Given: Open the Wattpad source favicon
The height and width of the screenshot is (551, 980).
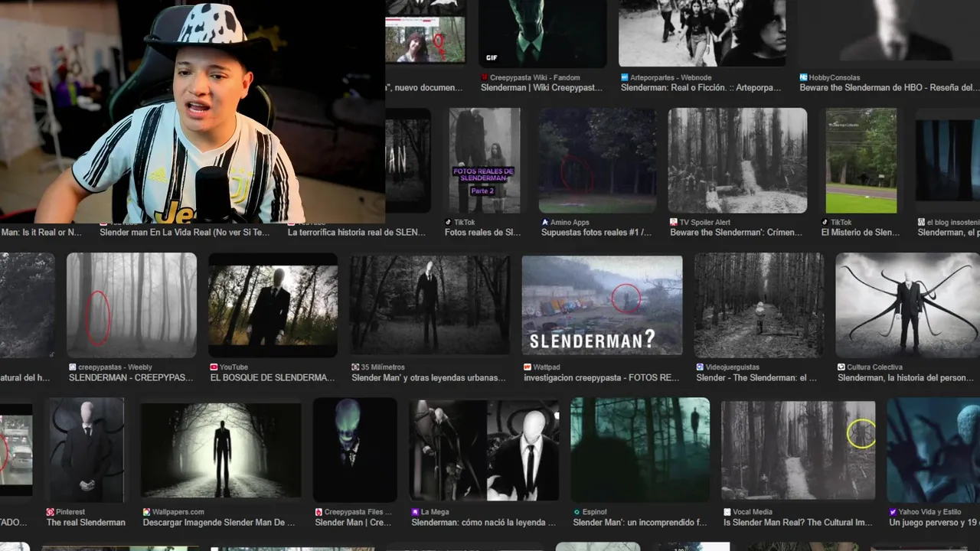Looking at the screenshot, I should coord(527,367).
